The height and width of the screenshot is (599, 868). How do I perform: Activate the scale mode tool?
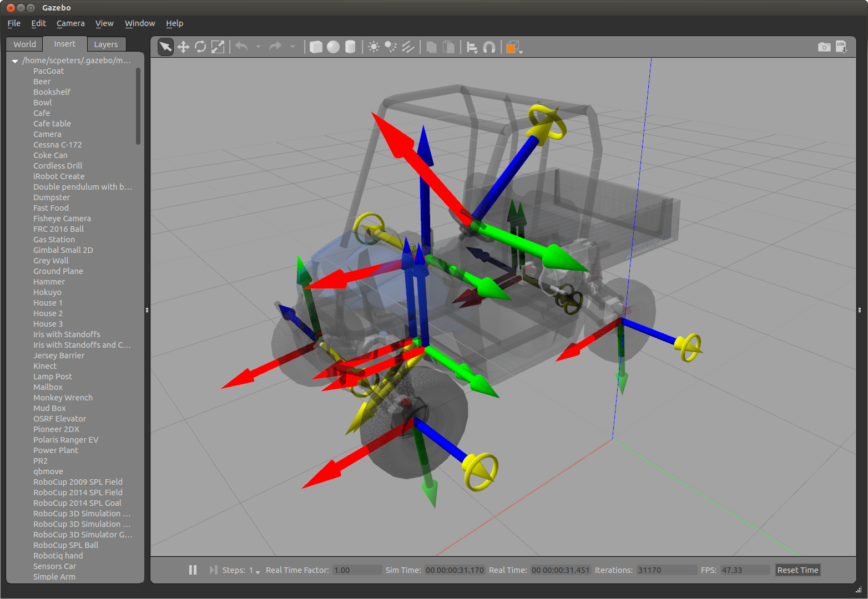tap(218, 47)
